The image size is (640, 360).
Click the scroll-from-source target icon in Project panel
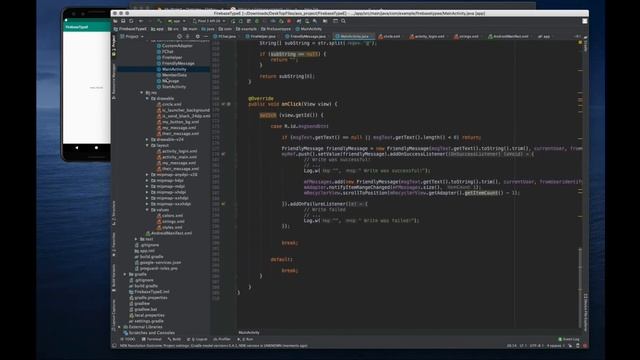(x=179, y=36)
